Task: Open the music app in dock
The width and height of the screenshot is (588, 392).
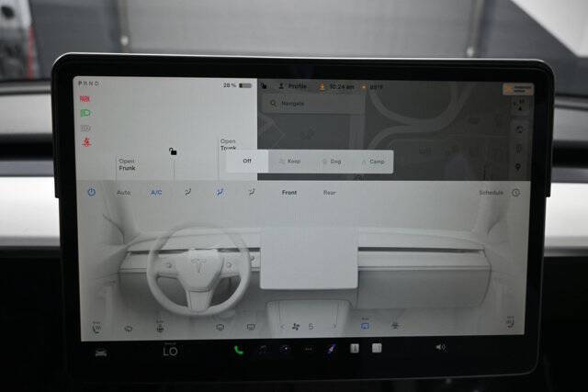Action: click(264, 349)
